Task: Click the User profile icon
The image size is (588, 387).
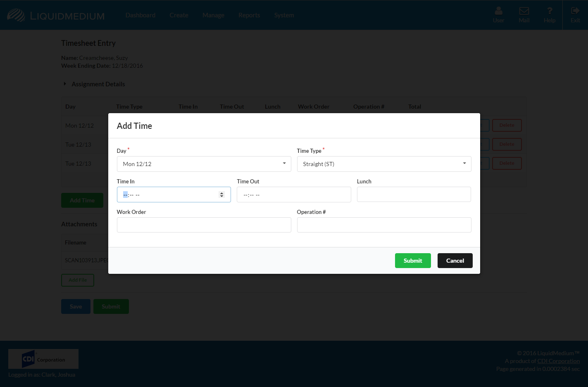Action: 498,11
